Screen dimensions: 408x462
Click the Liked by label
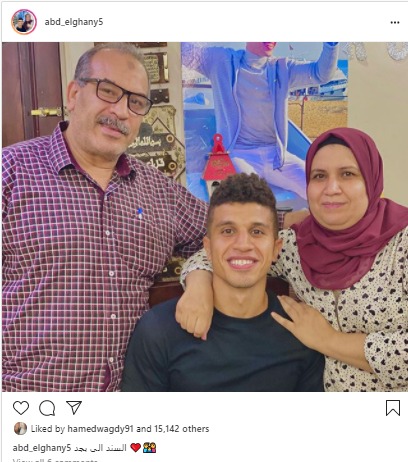pos(48,429)
